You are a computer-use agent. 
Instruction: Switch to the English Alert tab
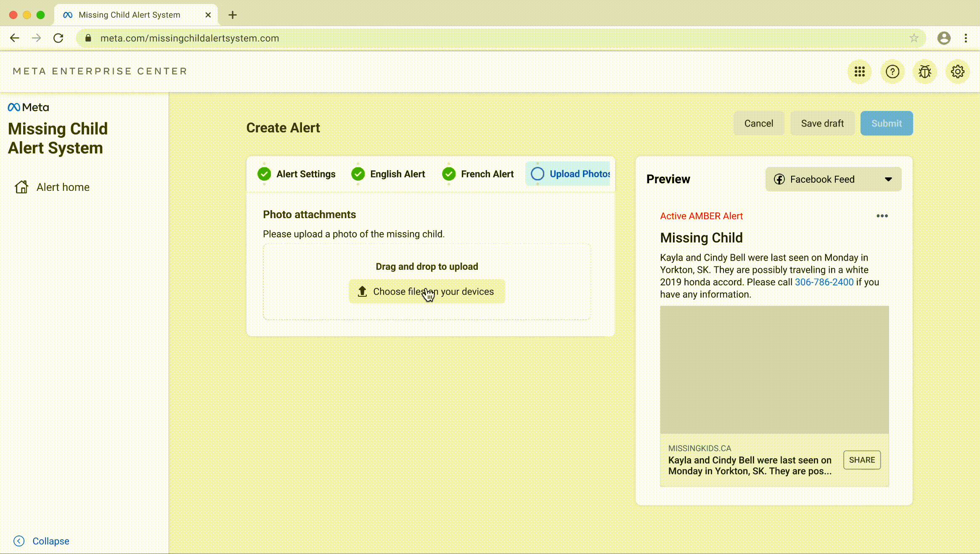click(397, 174)
